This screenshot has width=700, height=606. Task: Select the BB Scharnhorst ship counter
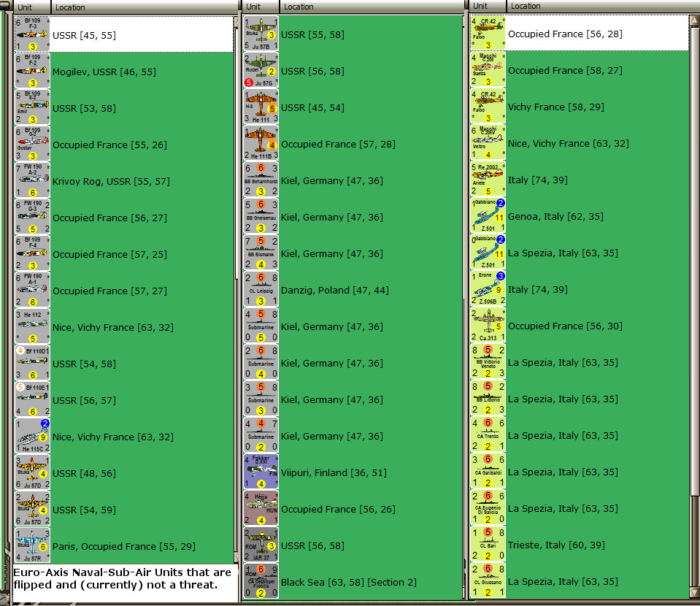[261, 180]
